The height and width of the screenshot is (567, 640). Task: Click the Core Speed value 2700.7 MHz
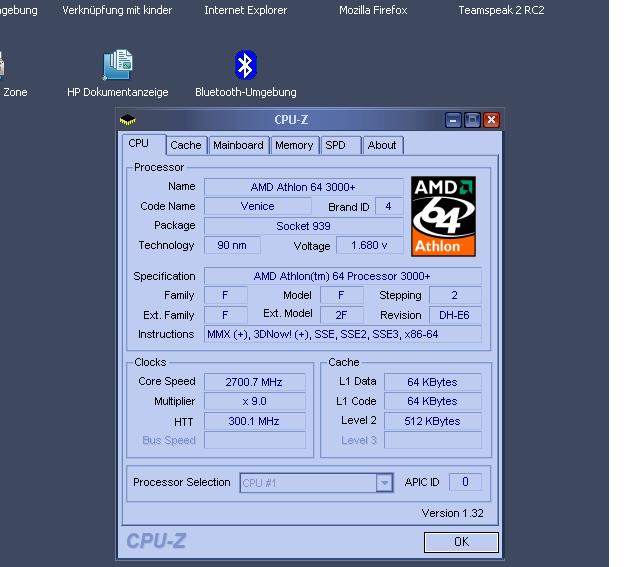254,382
